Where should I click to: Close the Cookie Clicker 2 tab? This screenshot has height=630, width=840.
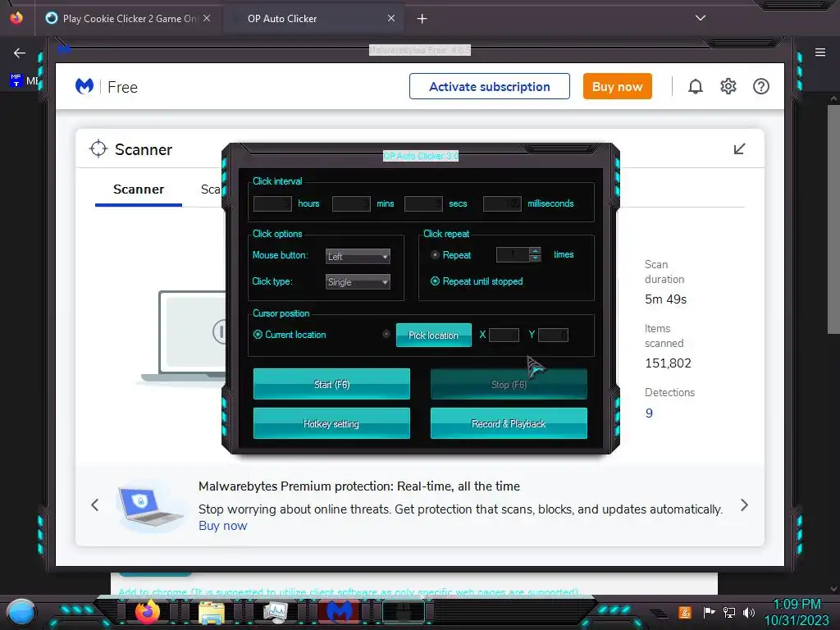pyautogui.click(x=207, y=18)
